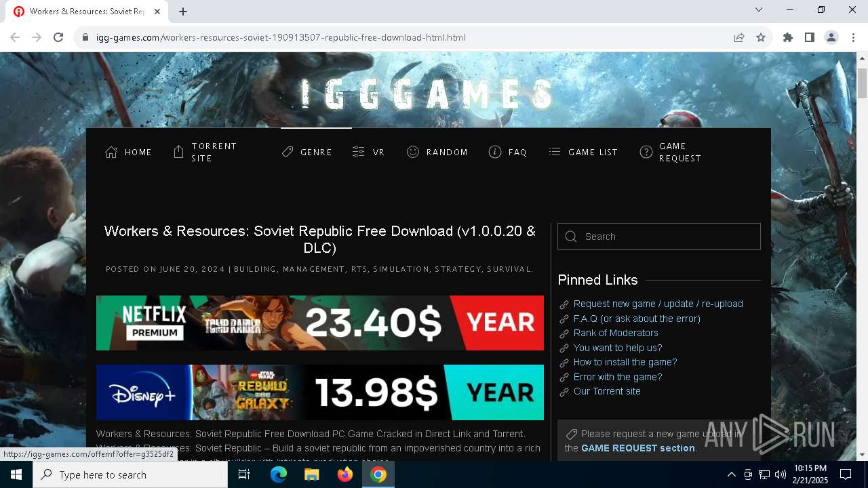Open the Extensions puzzle icon
868x488 pixels.
pos(788,37)
